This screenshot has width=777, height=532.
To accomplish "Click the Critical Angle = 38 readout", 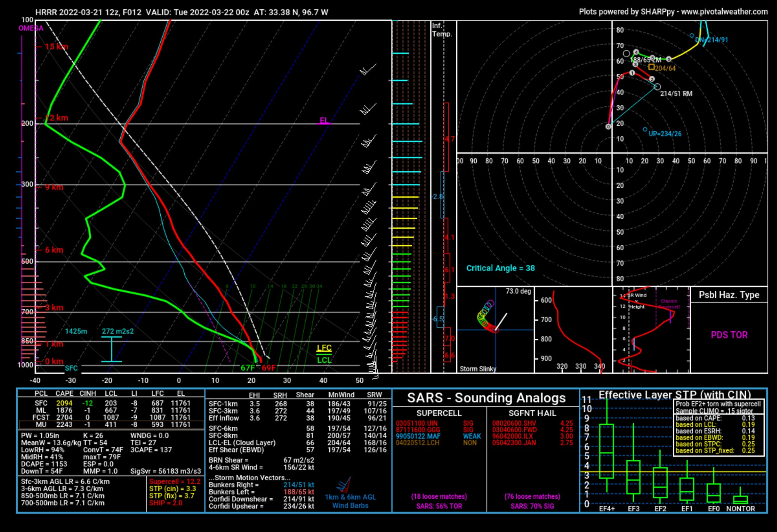I will point(500,268).
